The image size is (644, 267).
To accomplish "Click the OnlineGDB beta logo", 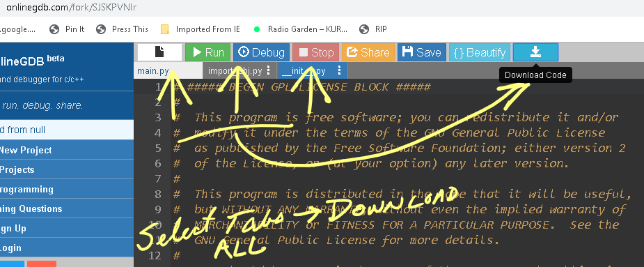I will (x=32, y=60).
